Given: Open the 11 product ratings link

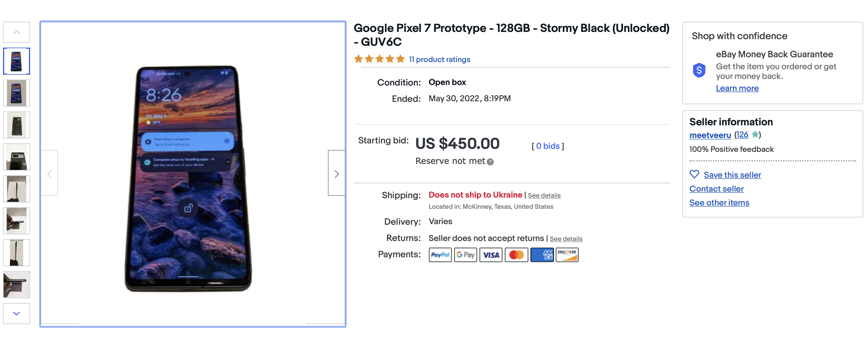Looking at the screenshot, I should pyautogui.click(x=439, y=60).
